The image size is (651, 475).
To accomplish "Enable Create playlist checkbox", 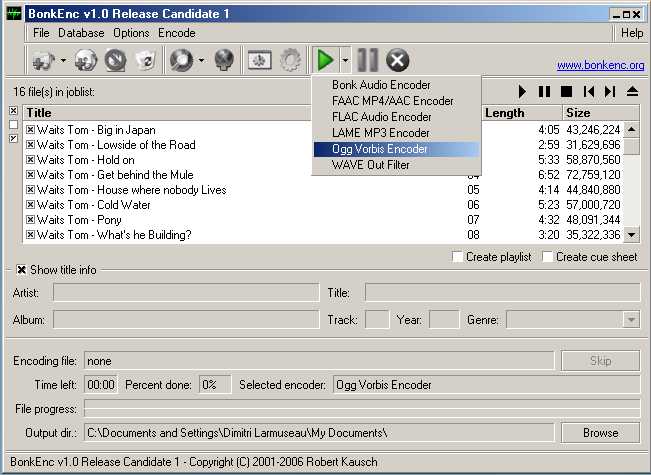I will coord(458,257).
